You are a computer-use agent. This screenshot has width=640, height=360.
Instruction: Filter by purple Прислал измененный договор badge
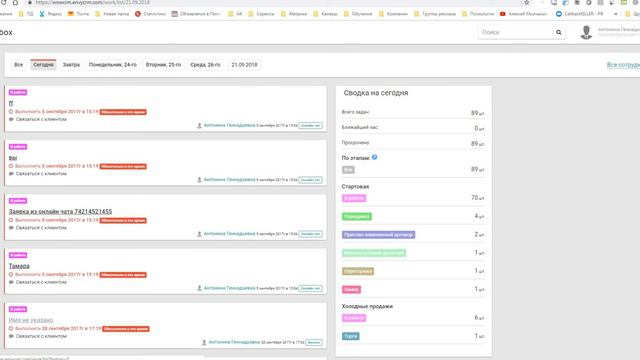(378, 235)
